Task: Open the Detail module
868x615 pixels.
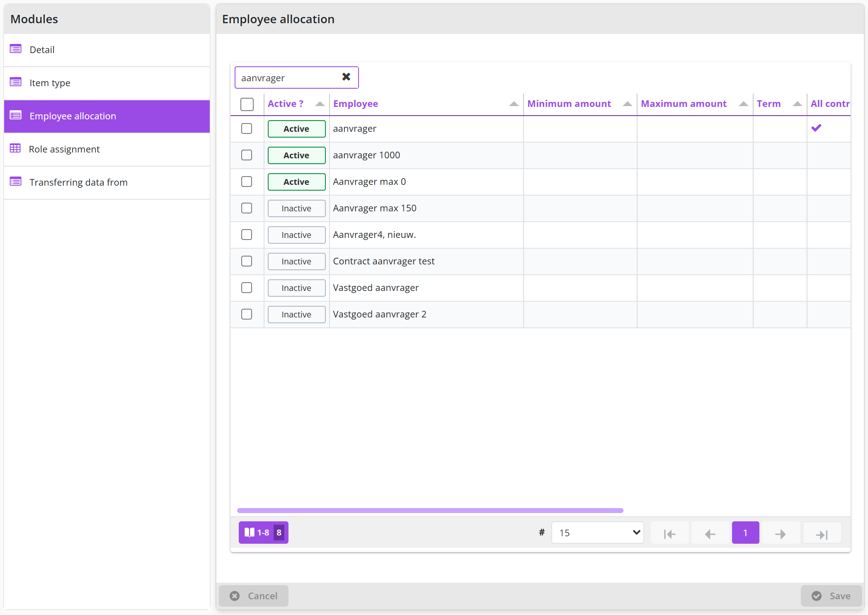Action: click(x=107, y=50)
